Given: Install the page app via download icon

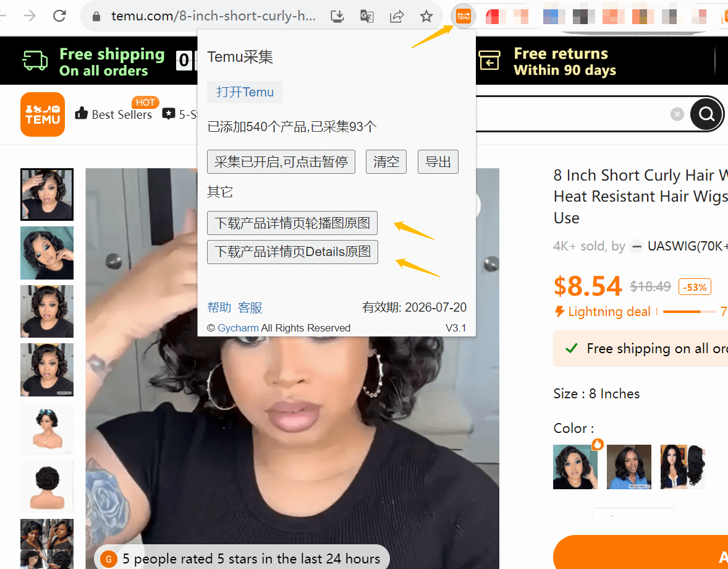Looking at the screenshot, I should [x=337, y=17].
